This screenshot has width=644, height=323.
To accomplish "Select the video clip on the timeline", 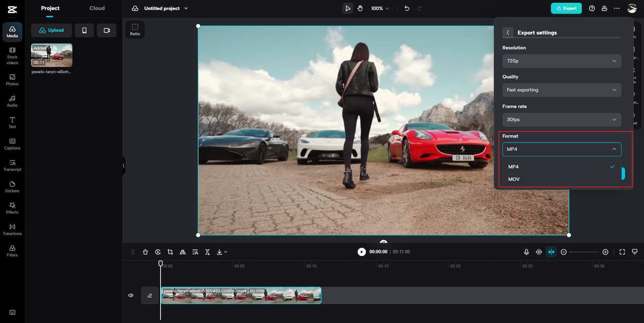I will click(241, 295).
